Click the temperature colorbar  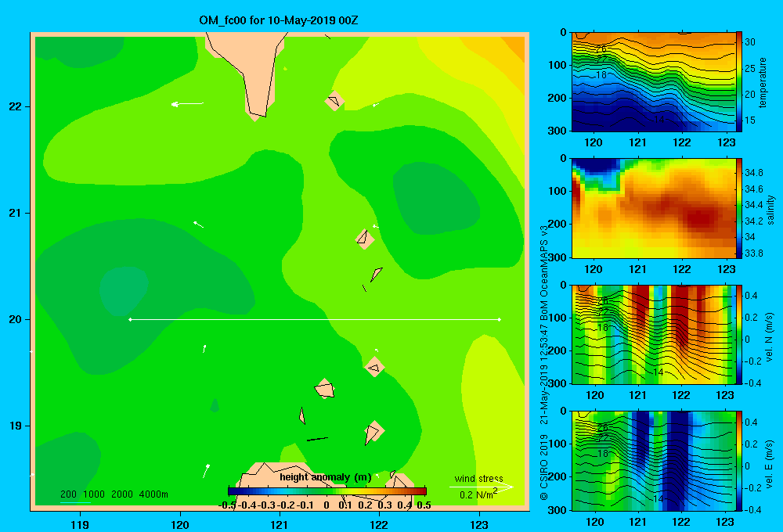739,82
